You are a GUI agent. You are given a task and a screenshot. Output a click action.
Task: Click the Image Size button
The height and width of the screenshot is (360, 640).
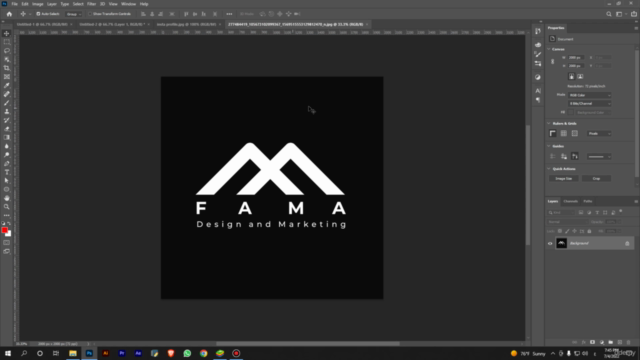click(564, 179)
